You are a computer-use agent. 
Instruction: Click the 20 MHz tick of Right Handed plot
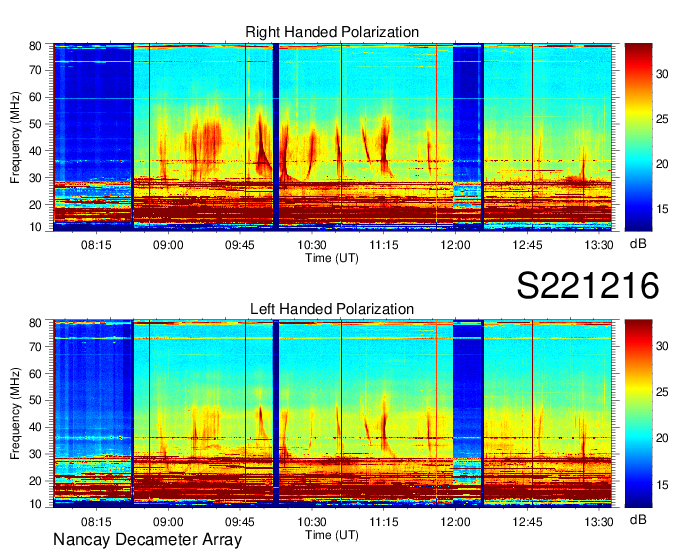point(35,205)
